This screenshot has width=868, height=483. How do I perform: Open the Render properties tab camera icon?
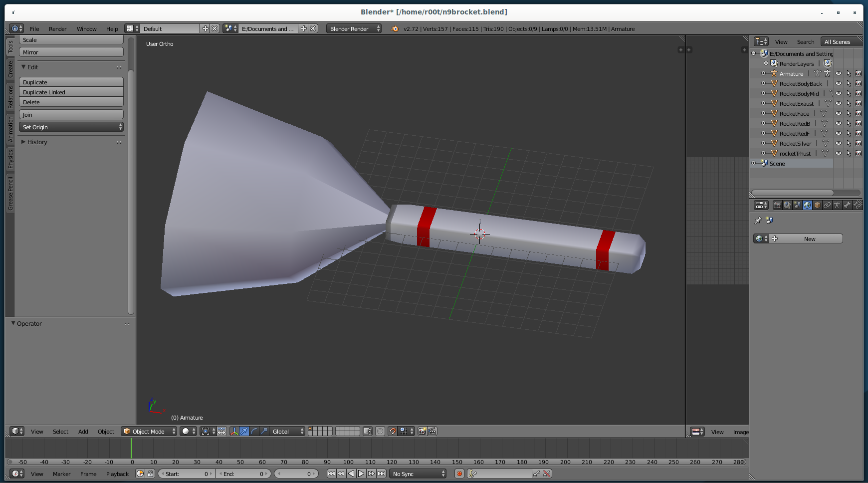(777, 205)
